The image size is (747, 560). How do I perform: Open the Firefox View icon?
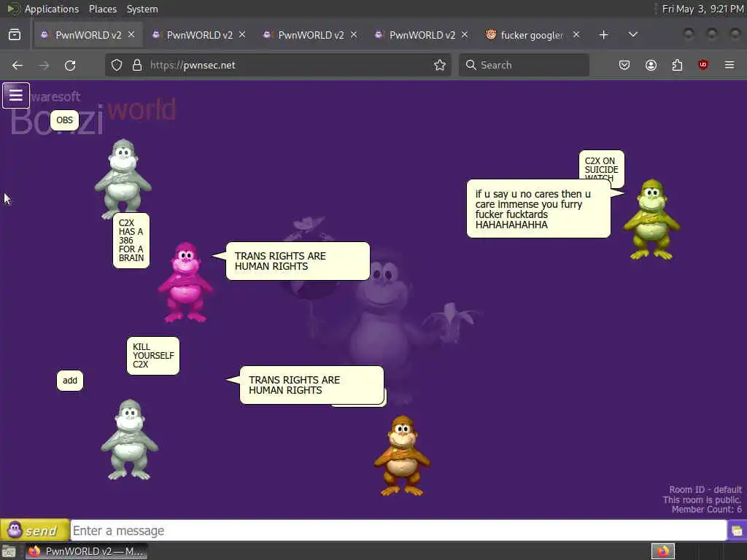click(15, 35)
